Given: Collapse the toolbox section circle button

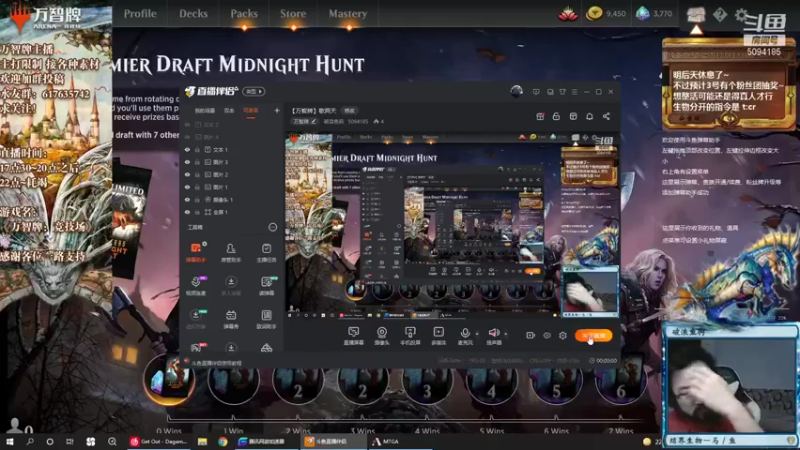Looking at the screenshot, I should (x=273, y=227).
